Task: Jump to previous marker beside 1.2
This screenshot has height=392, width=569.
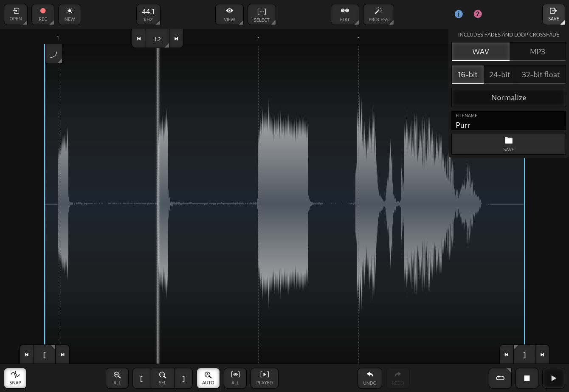Action: (139, 39)
